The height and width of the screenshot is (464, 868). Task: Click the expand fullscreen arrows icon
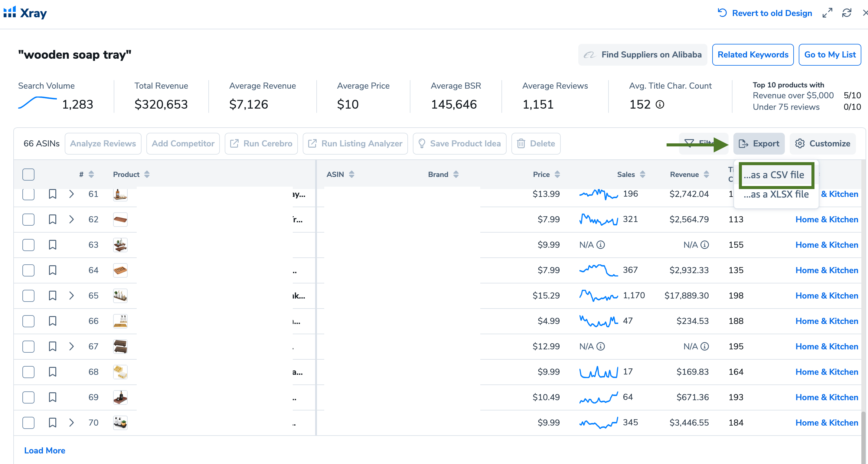[827, 13]
